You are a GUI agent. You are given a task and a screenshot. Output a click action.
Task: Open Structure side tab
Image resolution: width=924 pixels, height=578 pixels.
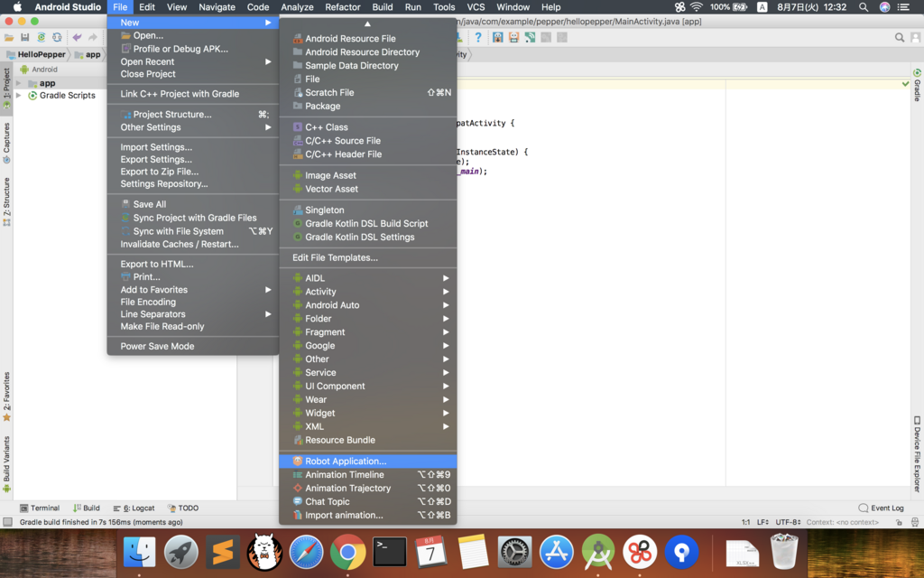(6, 201)
